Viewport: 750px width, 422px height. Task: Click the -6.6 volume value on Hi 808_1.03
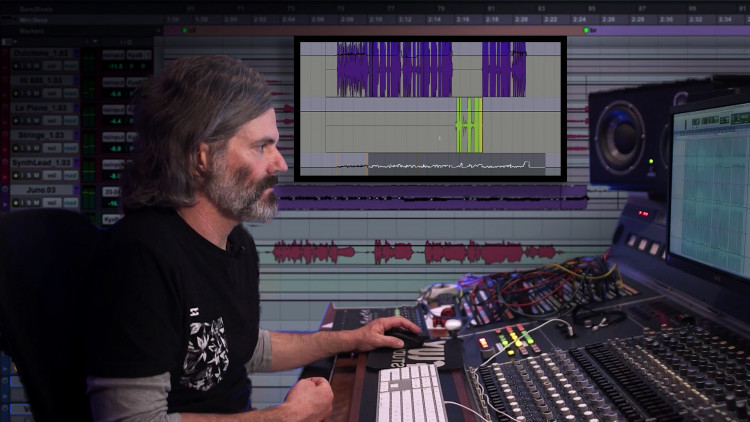coord(115,94)
